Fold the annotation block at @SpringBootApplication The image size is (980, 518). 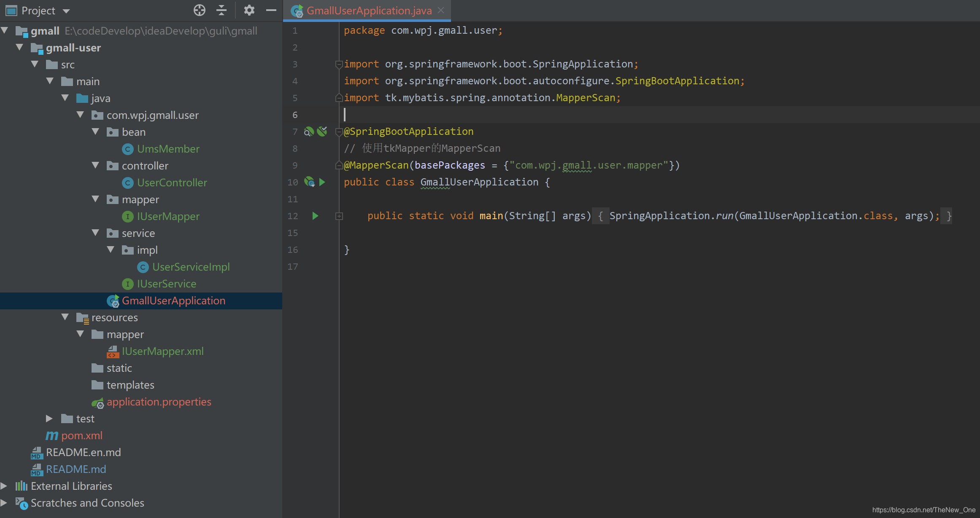[338, 132]
